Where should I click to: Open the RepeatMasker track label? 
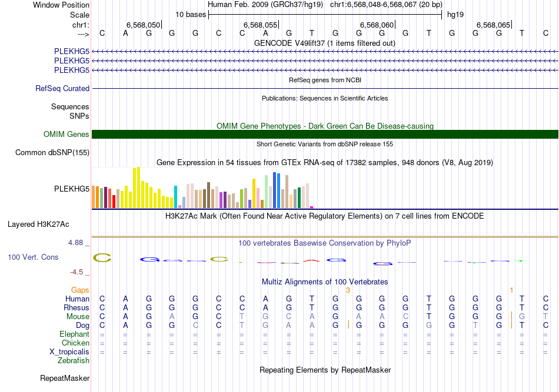pyautogui.click(x=65, y=378)
